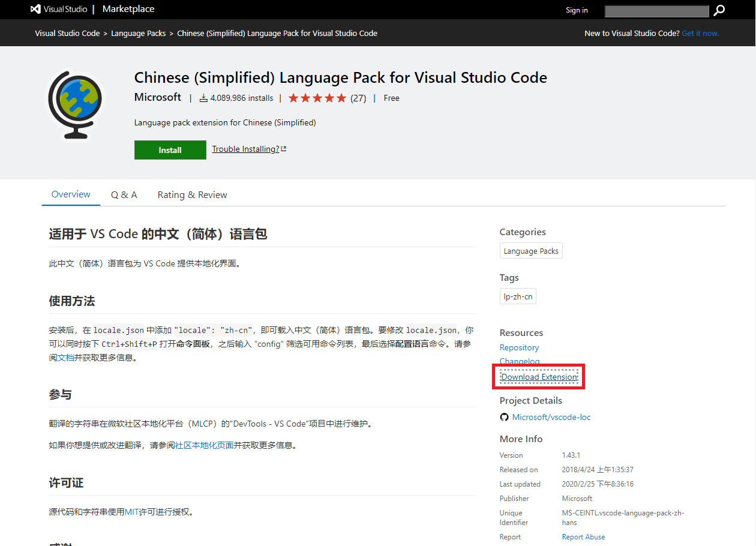Image resolution: width=756 pixels, height=546 pixels.
Task: Click the installs download icon
Action: click(203, 98)
